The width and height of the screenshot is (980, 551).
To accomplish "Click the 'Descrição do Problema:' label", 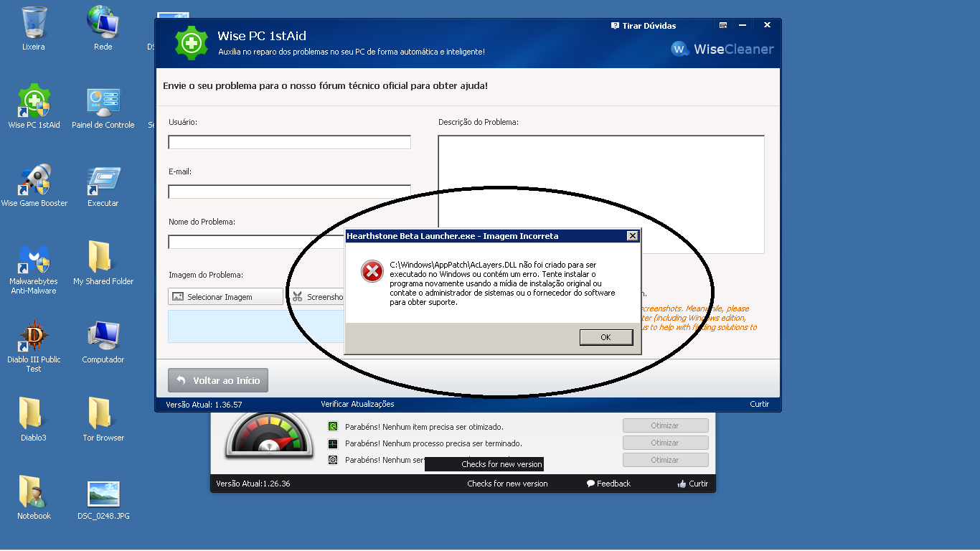I will [x=479, y=122].
